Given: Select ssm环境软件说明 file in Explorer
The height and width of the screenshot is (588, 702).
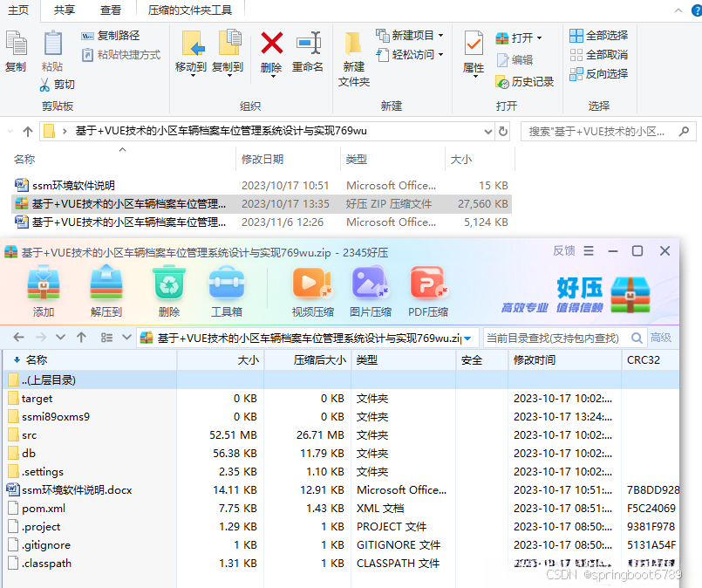Looking at the screenshot, I should point(262,186).
